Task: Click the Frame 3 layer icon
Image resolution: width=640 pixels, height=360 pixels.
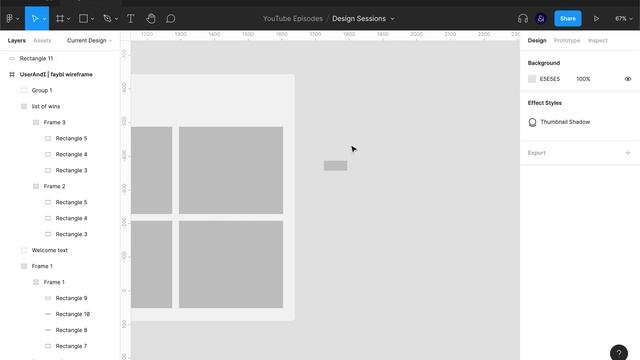Action: click(x=36, y=122)
